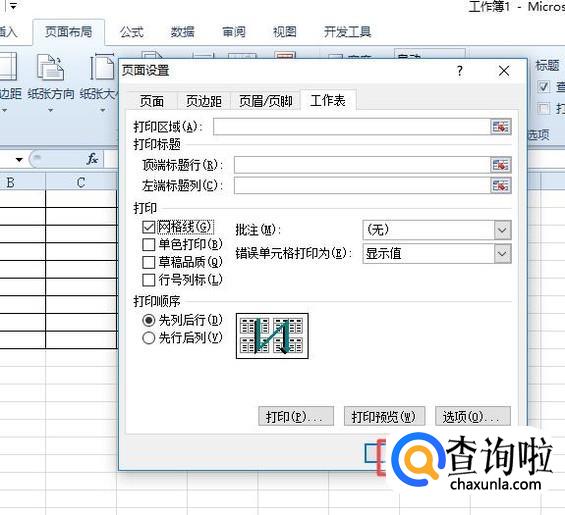Click the print order preview thumbnail

pos(272,336)
